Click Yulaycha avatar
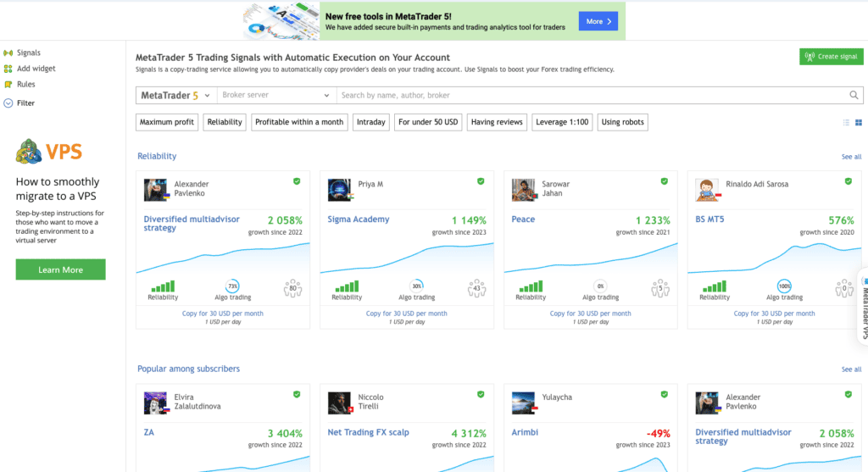868x472 pixels. point(523,403)
